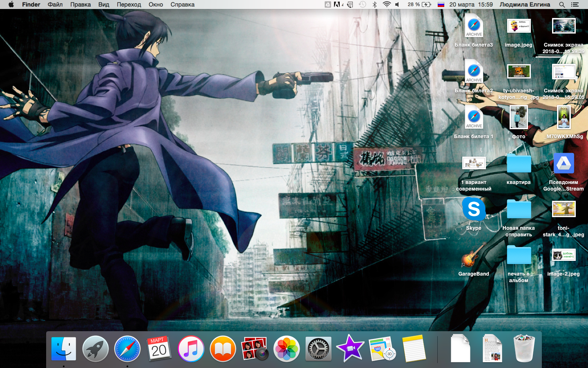Launch Photo Booth in the Dock
The image size is (588, 368).
click(255, 349)
